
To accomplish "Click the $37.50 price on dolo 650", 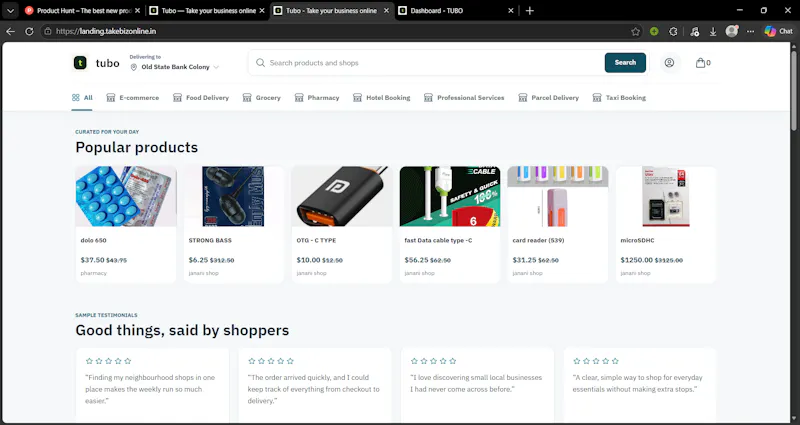I will 92,260.
